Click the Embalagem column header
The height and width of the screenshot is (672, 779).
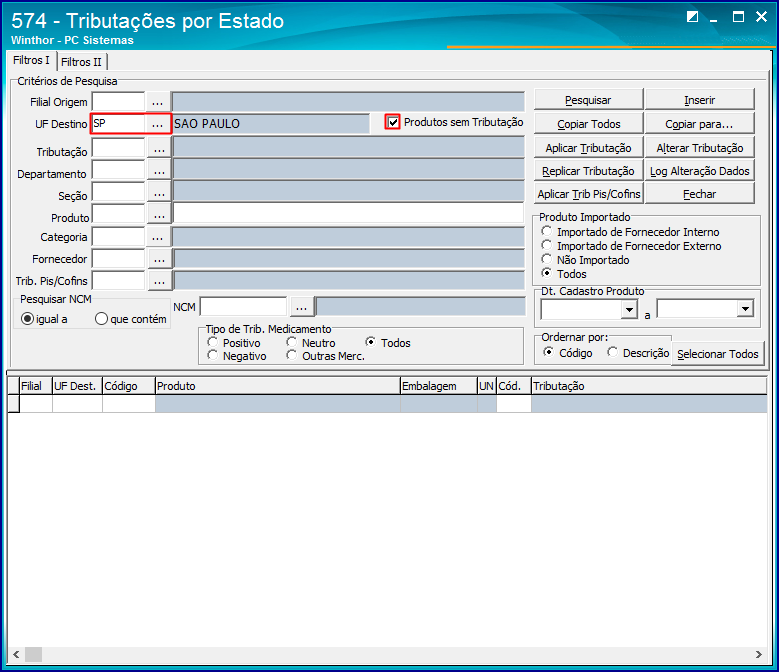click(x=439, y=386)
